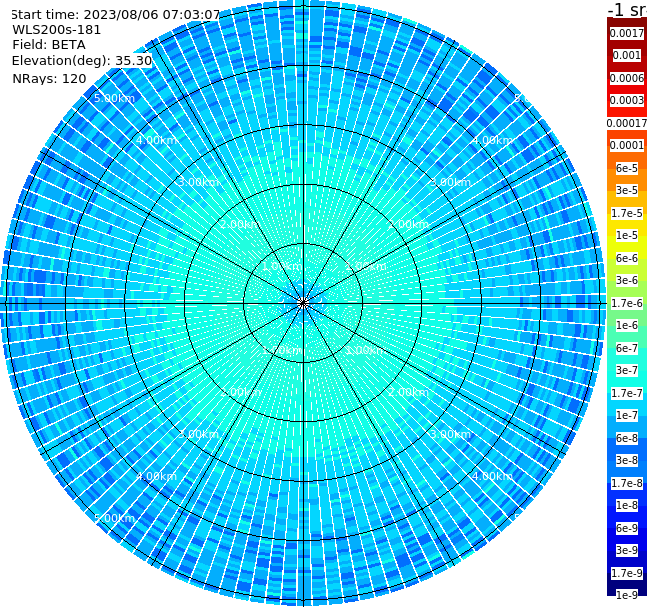Select the 0.00017 color scale value
Viewport: 647px width, 607px height.
point(627,123)
